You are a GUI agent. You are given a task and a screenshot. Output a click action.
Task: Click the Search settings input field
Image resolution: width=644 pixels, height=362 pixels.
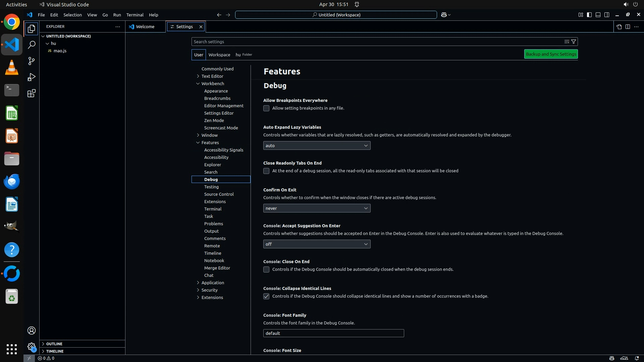(x=376, y=42)
